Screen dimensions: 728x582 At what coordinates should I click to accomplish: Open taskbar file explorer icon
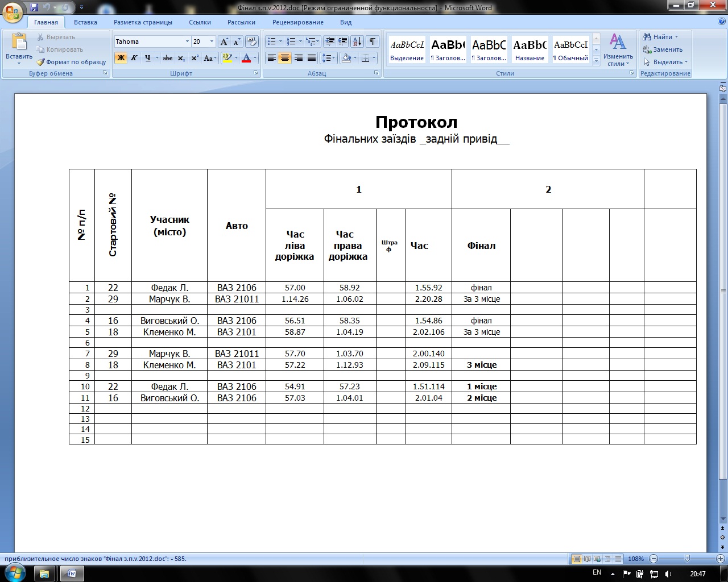pos(45,573)
